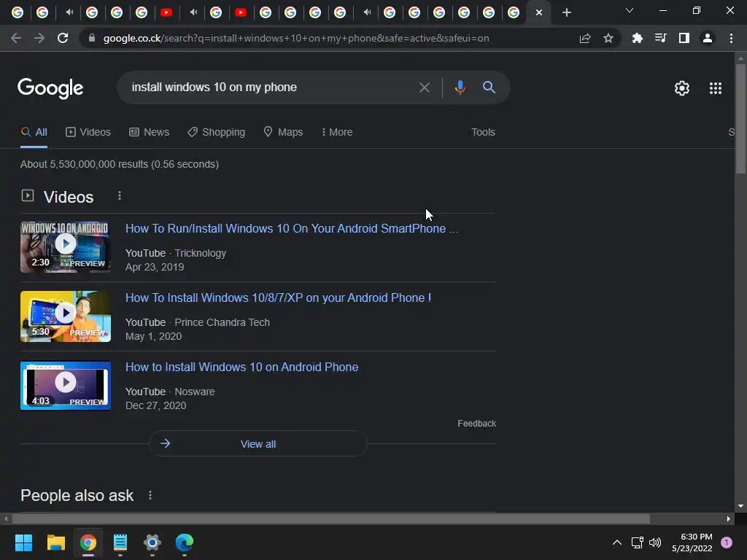The height and width of the screenshot is (560, 747).
Task: Close the active browser tab
Action: pyautogui.click(x=539, y=12)
